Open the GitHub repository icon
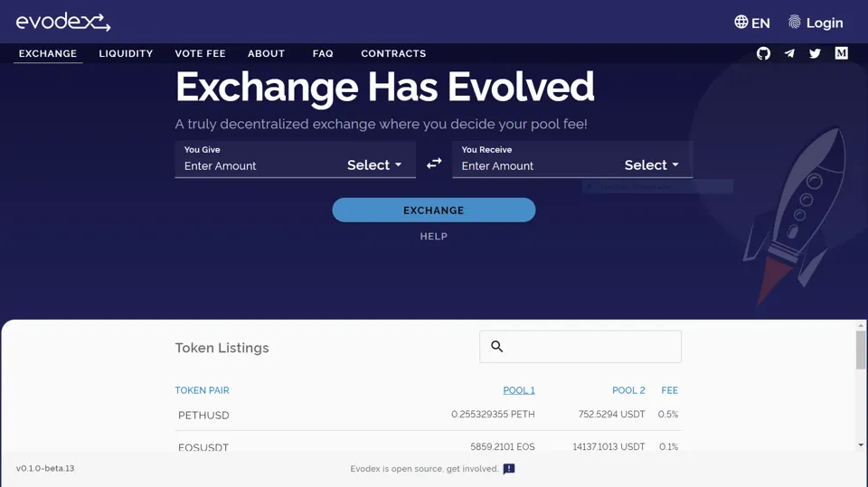The width and height of the screenshot is (868, 487). pos(763,53)
